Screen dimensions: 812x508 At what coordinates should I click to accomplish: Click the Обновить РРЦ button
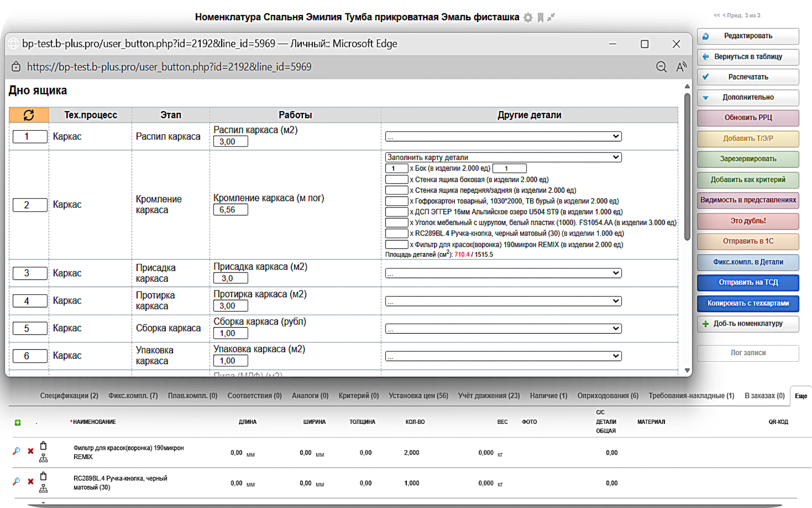click(x=748, y=118)
